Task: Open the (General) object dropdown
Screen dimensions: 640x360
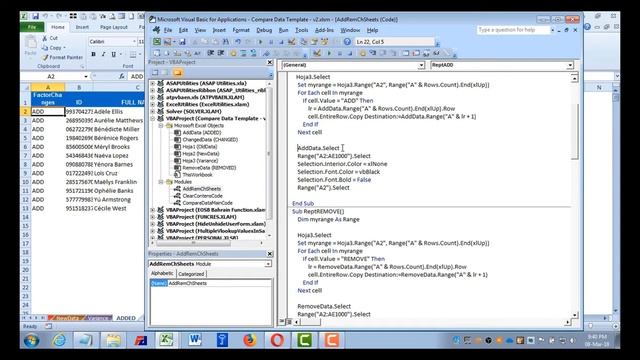Action: 421,65
